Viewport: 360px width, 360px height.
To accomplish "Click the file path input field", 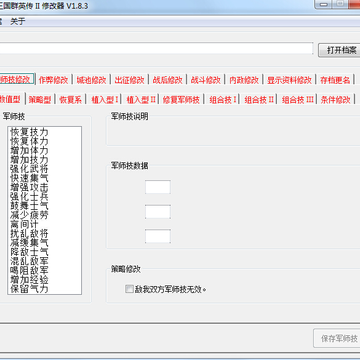I will [x=156, y=48].
